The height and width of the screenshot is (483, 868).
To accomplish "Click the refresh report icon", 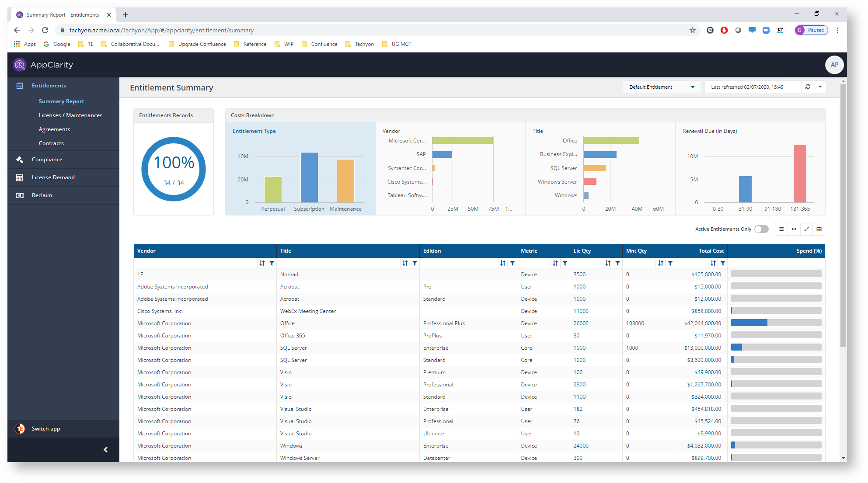I will 808,87.
